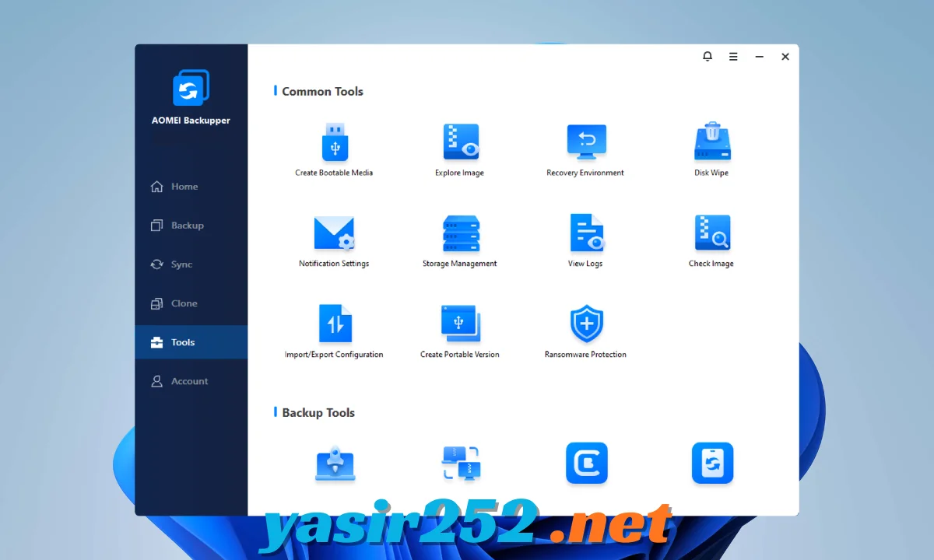
Task: Click the Ransomware Protection label
Action: tap(585, 355)
